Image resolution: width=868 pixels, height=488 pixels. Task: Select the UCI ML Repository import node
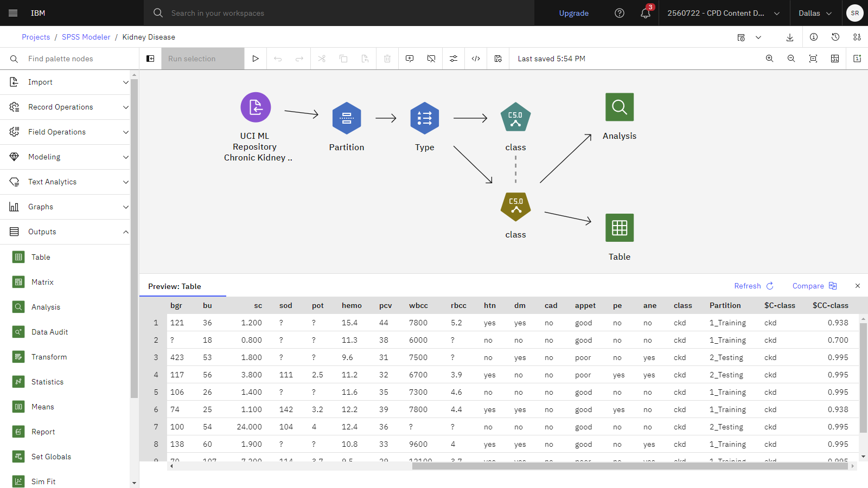[x=256, y=107]
